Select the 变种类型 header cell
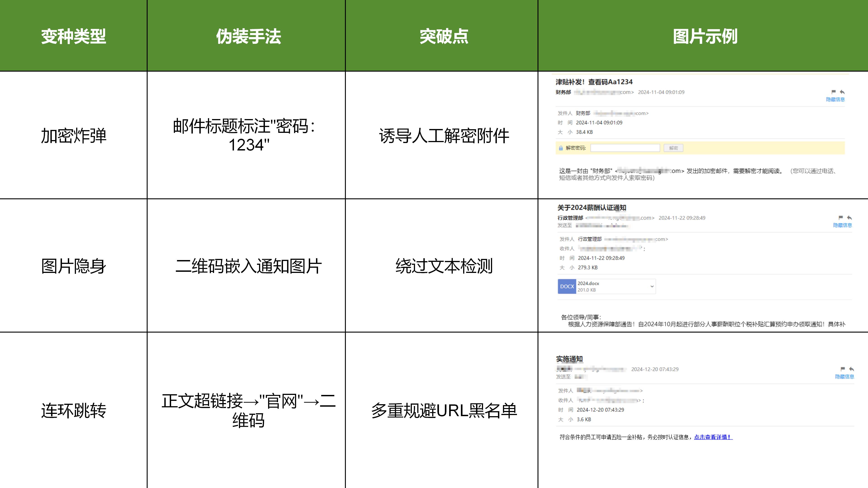The width and height of the screenshot is (868, 488). click(x=73, y=36)
